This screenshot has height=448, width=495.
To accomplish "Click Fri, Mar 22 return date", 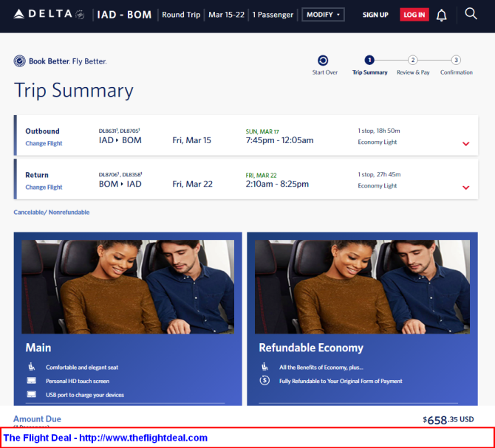I will (192, 184).
